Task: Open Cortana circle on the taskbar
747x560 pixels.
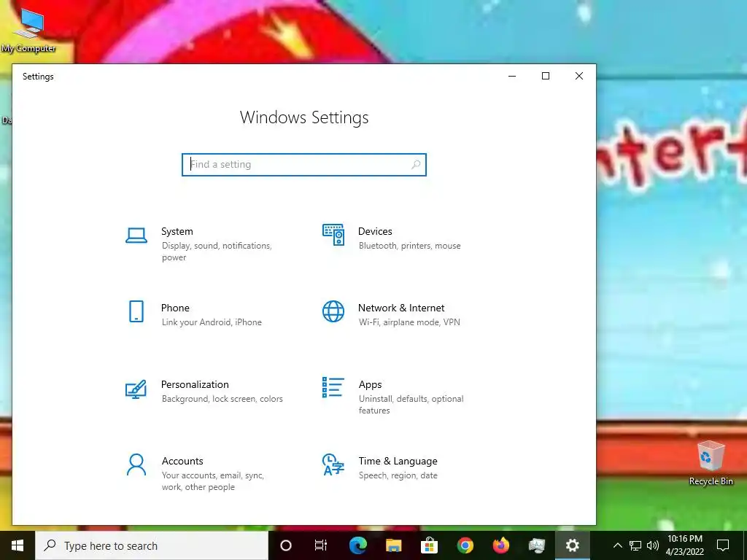Action: (286, 545)
